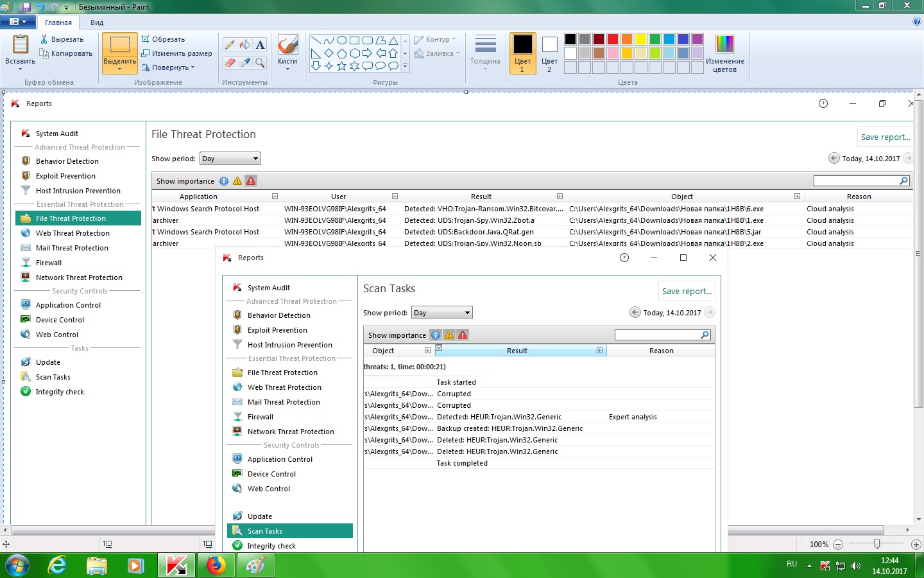Select the Magnifier tool
The height and width of the screenshot is (578, 924).
[260, 62]
